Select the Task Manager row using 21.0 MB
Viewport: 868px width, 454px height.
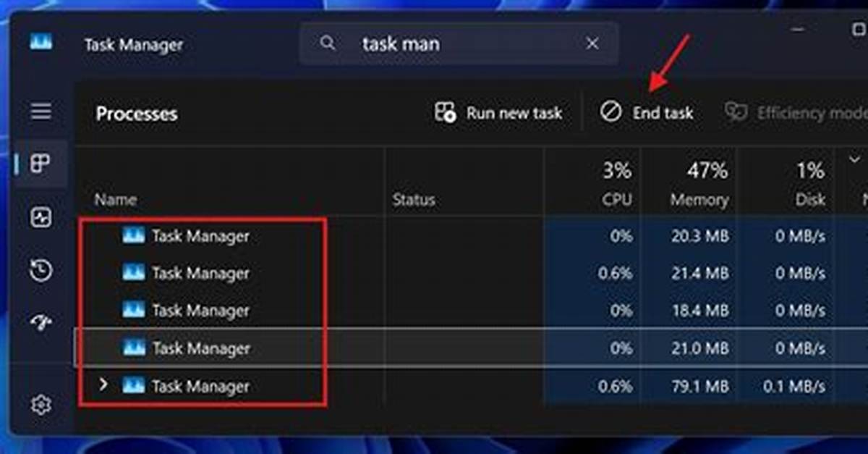click(470, 348)
